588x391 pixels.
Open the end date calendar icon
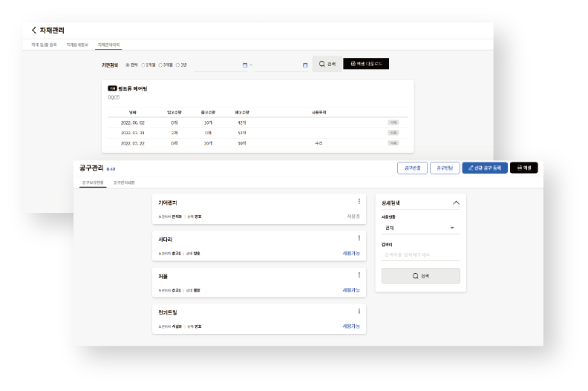pos(305,65)
